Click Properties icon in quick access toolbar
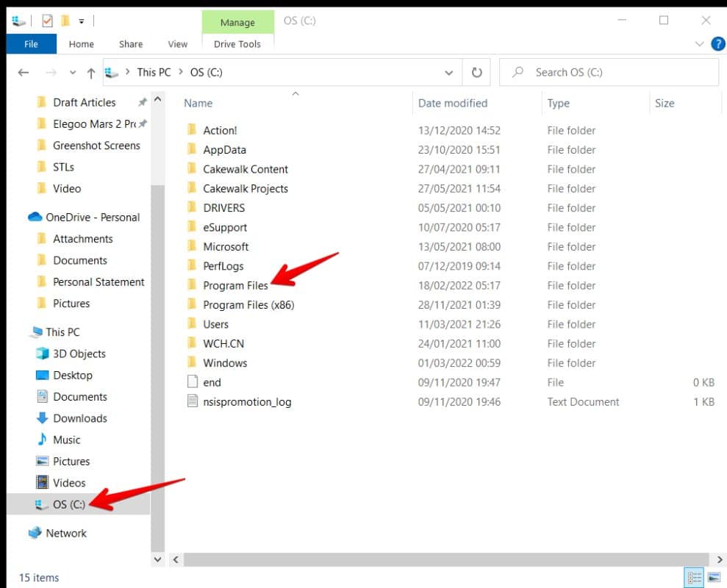Viewport: 727px width, 588px height. [47, 21]
